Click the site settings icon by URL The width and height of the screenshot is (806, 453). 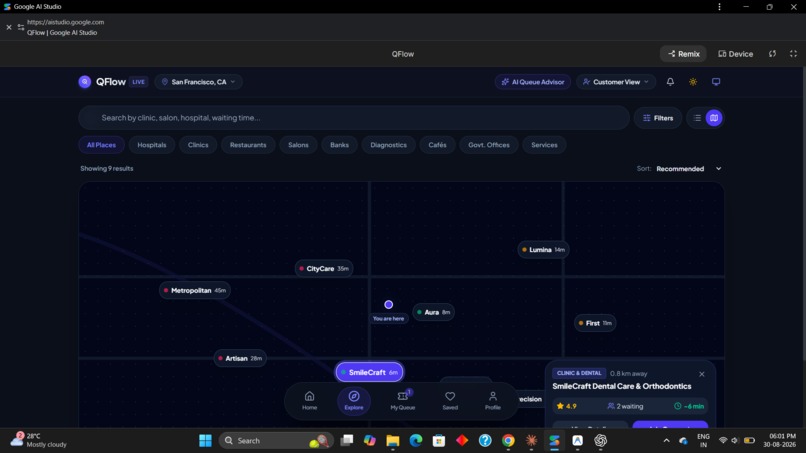(x=21, y=27)
